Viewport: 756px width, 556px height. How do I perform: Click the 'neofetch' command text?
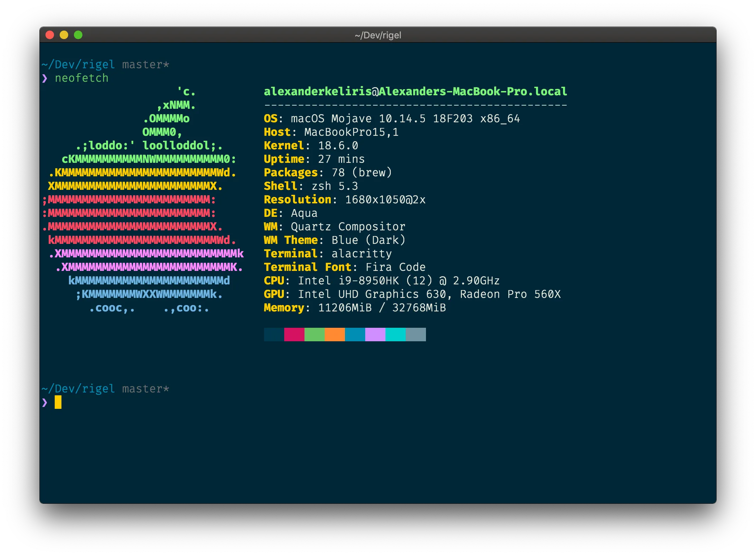click(82, 78)
